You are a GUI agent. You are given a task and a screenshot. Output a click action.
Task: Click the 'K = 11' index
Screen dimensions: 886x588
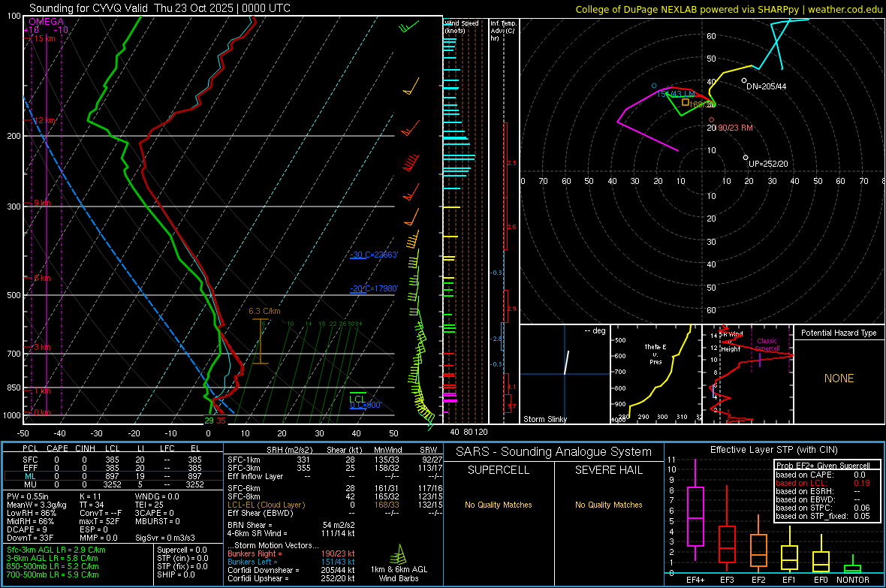[90, 496]
